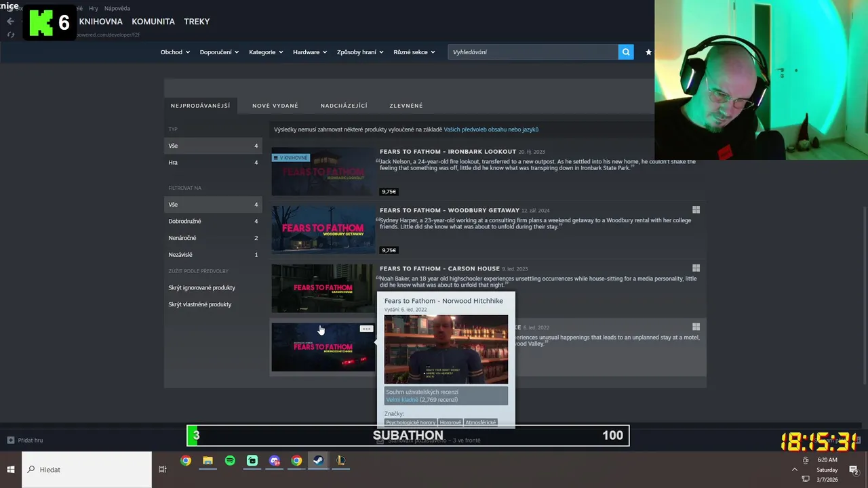Screen dimensions: 868x488
Task: Open the Nápověda menu
Action: coord(117,8)
